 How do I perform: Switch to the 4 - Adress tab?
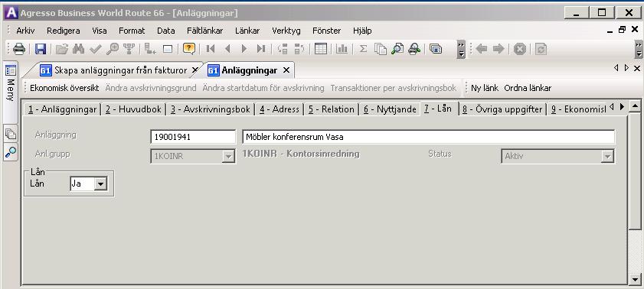click(280, 109)
